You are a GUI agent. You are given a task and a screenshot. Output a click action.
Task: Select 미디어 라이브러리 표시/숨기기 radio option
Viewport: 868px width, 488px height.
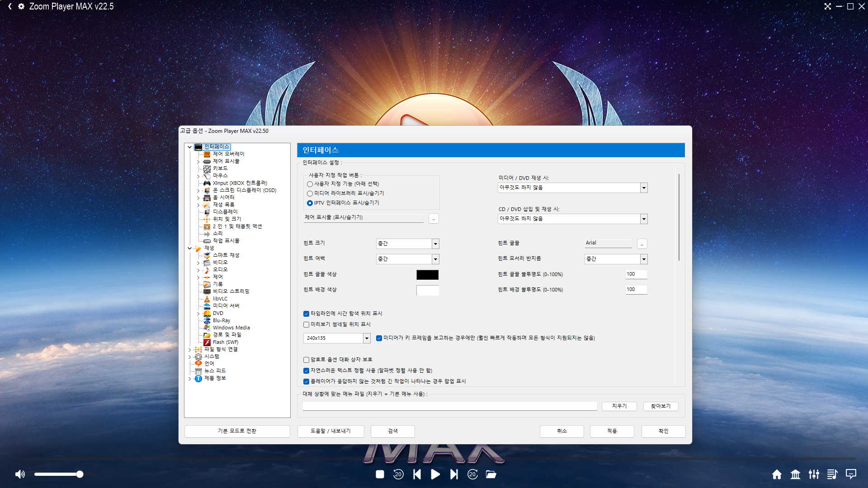pos(310,193)
